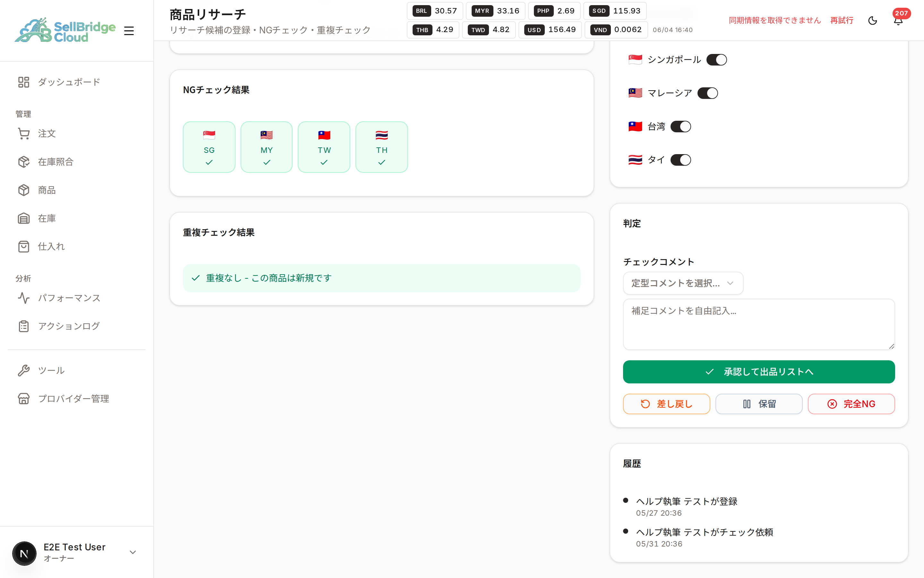
Task: Open パフォーマンス analytics page
Action: 77,298
